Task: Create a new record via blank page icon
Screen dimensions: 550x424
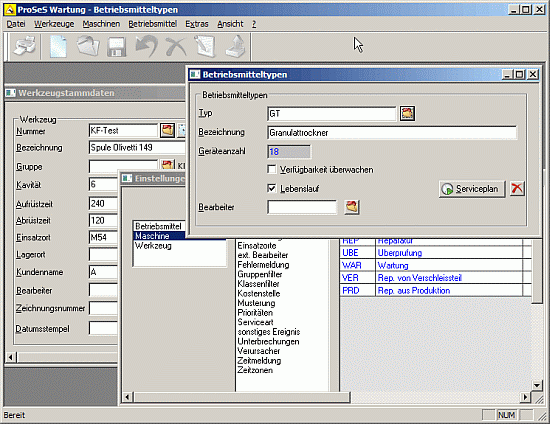Action: point(58,46)
